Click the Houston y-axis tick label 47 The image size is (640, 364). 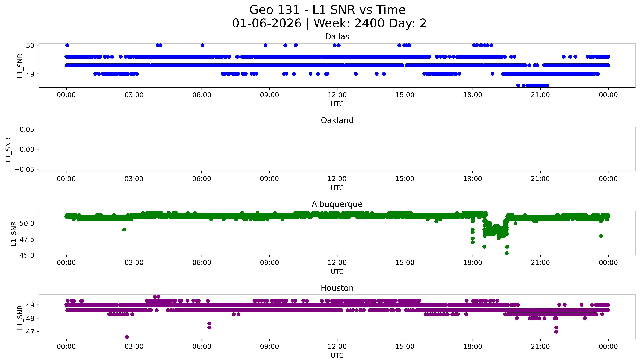tap(30, 332)
